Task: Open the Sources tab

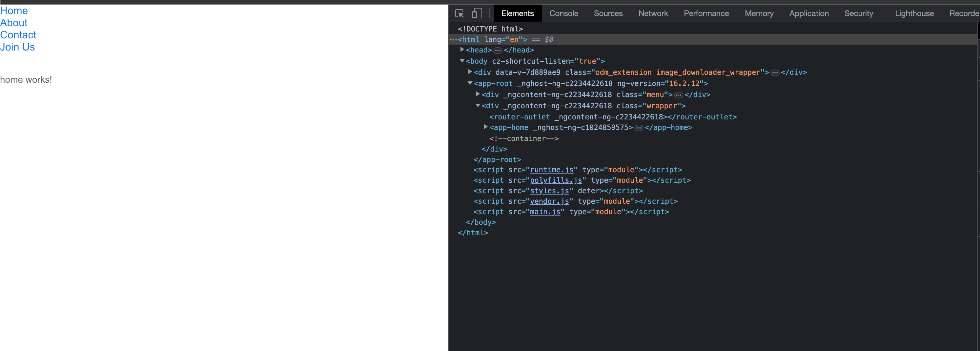Action: tap(608, 14)
